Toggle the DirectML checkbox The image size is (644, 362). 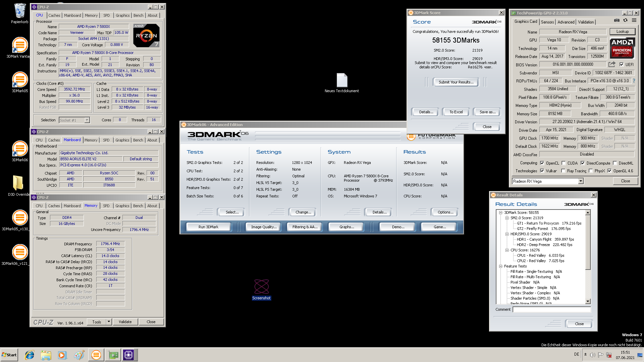[x=615, y=163]
